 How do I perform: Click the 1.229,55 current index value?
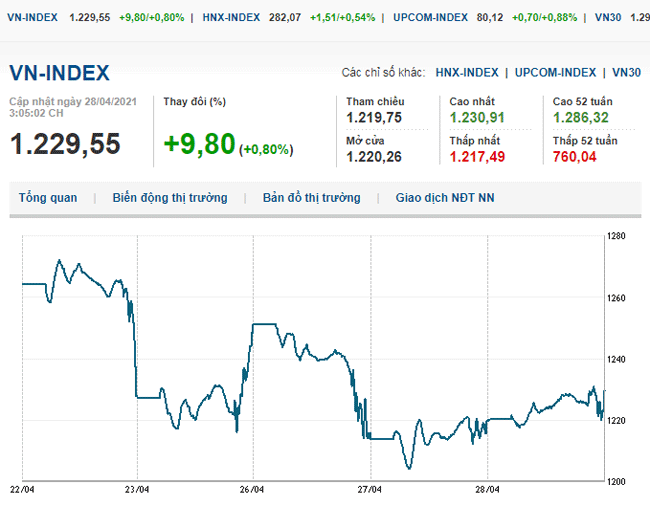[65, 144]
